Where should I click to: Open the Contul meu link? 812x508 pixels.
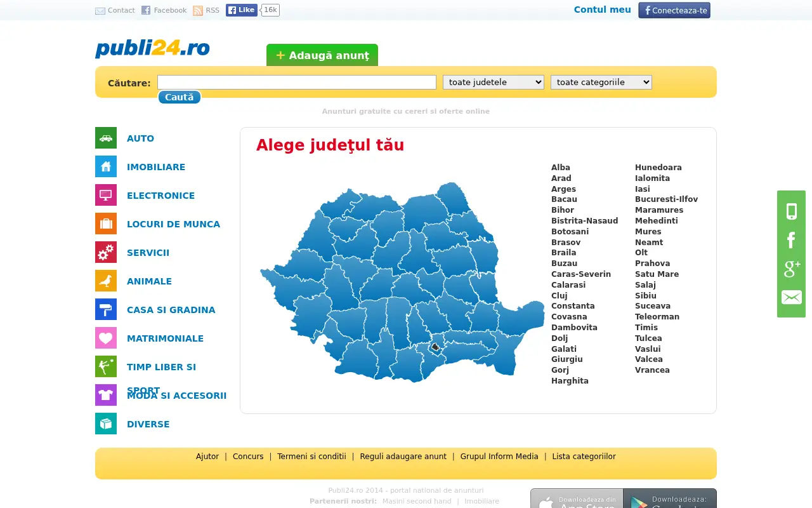point(603,10)
